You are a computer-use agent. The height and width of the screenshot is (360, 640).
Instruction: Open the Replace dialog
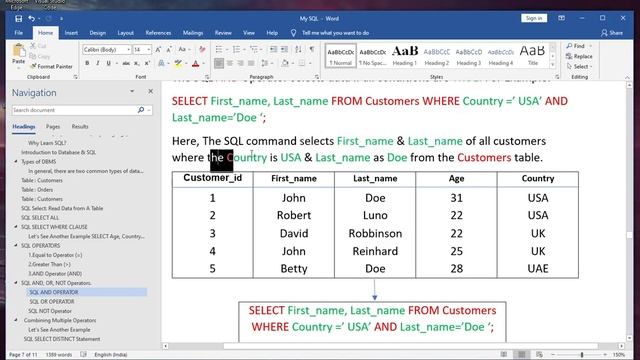click(x=579, y=56)
